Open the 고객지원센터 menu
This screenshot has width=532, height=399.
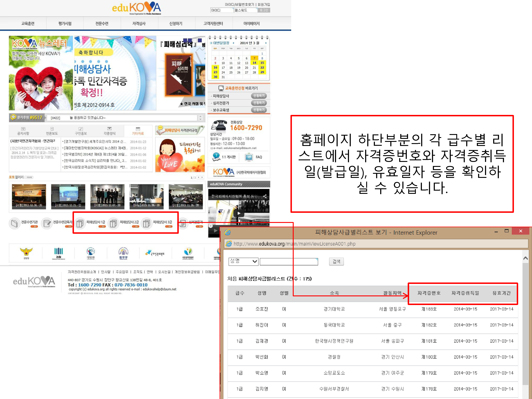[x=213, y=24]
